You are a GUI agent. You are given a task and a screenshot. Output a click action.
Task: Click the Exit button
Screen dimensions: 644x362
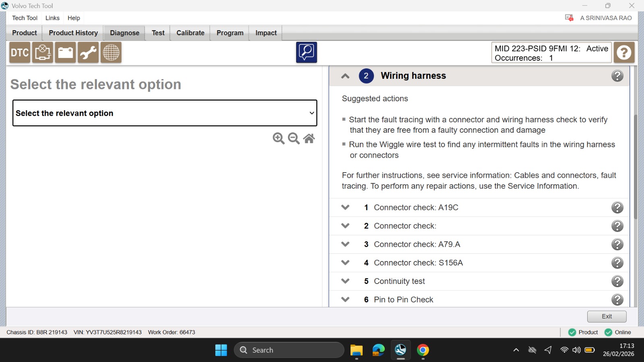click(607, 317)
